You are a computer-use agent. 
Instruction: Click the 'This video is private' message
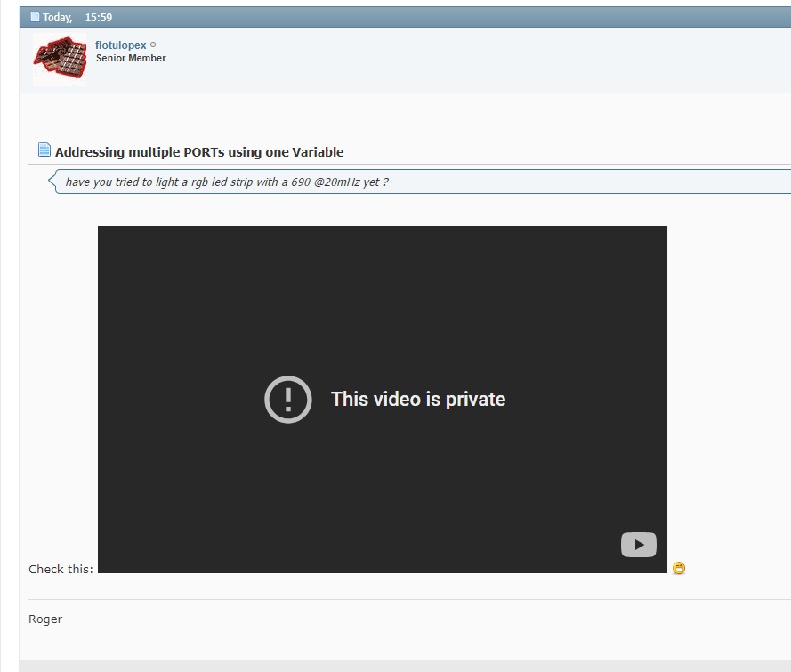pyautogui.click(x=418, y=400)
